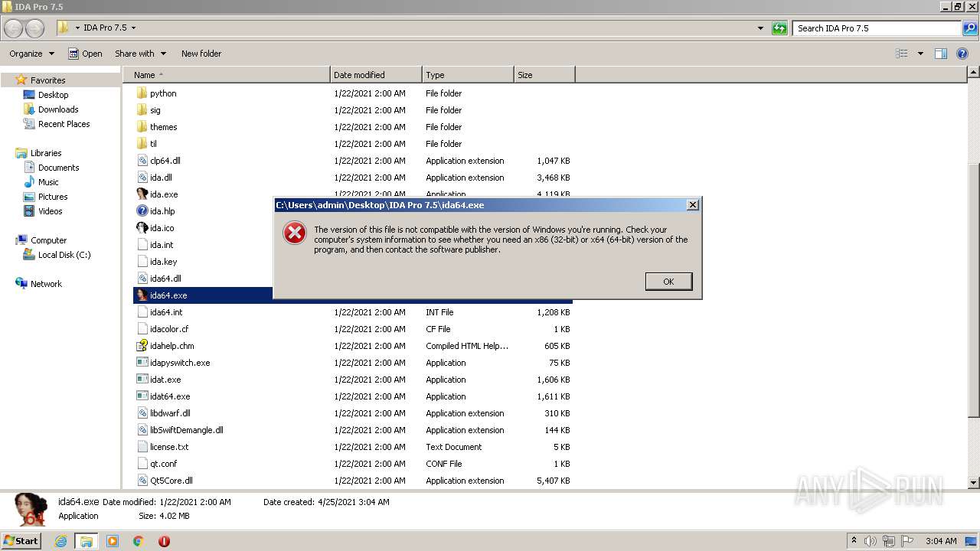Sort by Type column header
This screenshot has width=980, height=551.
coord(468,75)
